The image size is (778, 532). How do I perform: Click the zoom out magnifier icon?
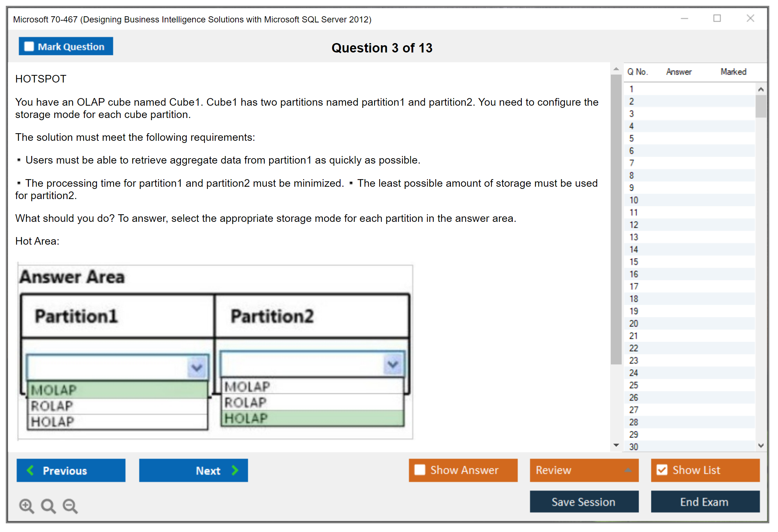point(70,506)
